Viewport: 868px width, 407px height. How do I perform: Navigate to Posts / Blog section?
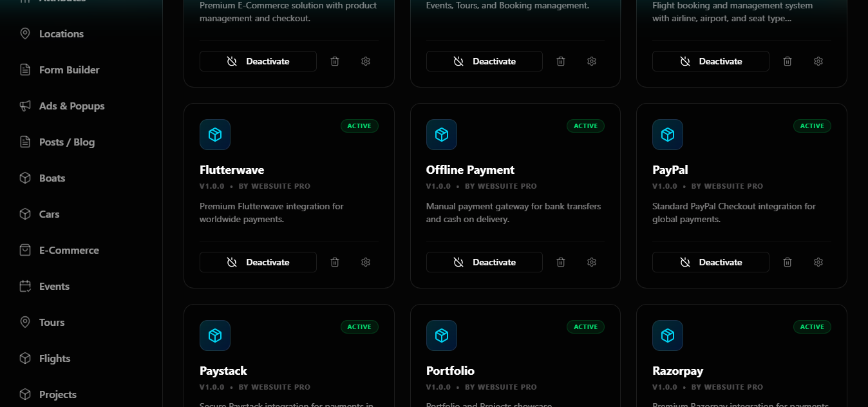tap(66, 142)
